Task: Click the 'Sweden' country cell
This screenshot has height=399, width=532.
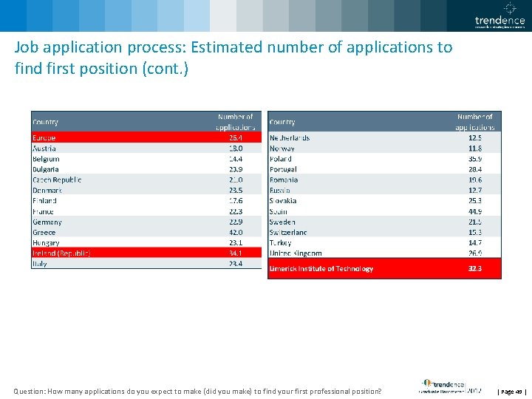Action: [x=282, y=222]
